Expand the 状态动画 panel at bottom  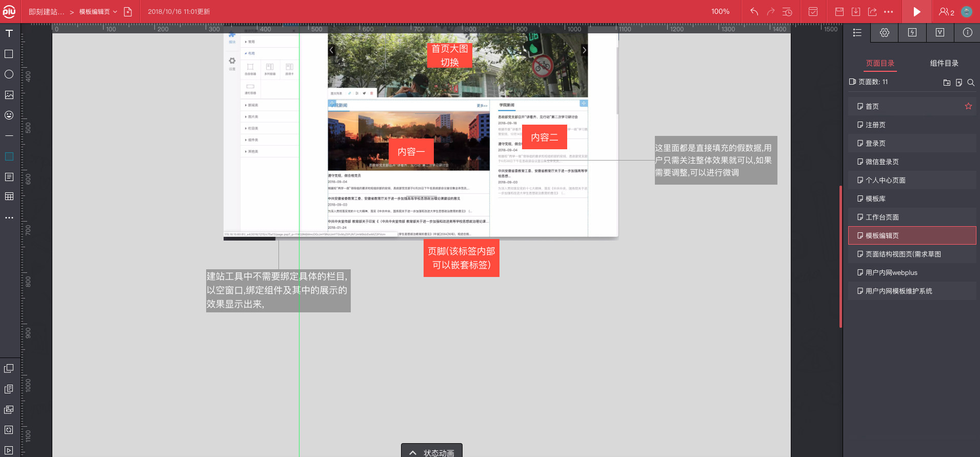432,451
